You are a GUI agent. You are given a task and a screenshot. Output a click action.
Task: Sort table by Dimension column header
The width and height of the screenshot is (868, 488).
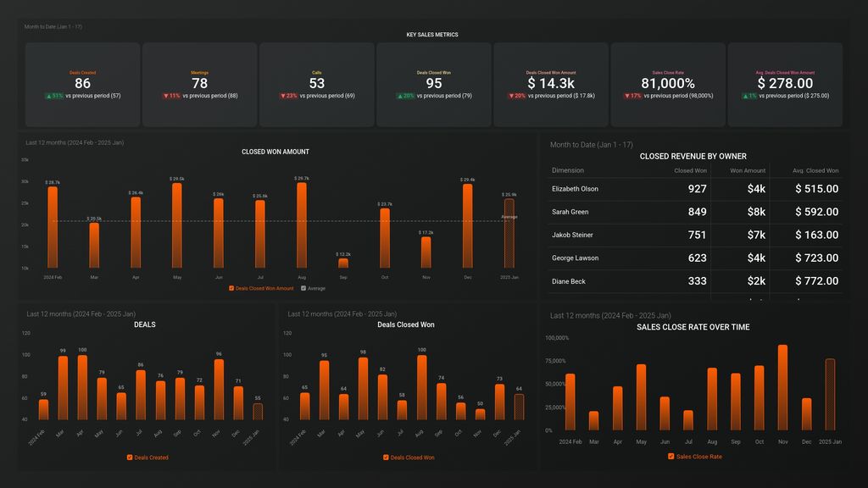pos(567,170)
